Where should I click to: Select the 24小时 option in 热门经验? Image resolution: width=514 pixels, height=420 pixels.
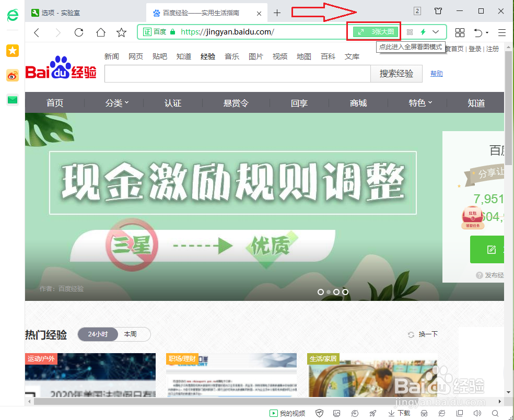pyautogui.click(x=98, y=334)
